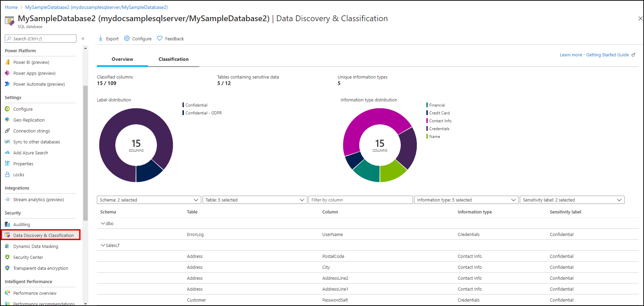Open Learn more - Getting Started Guide link
This screenshot has height=306, width=644.
coord(594,55)
